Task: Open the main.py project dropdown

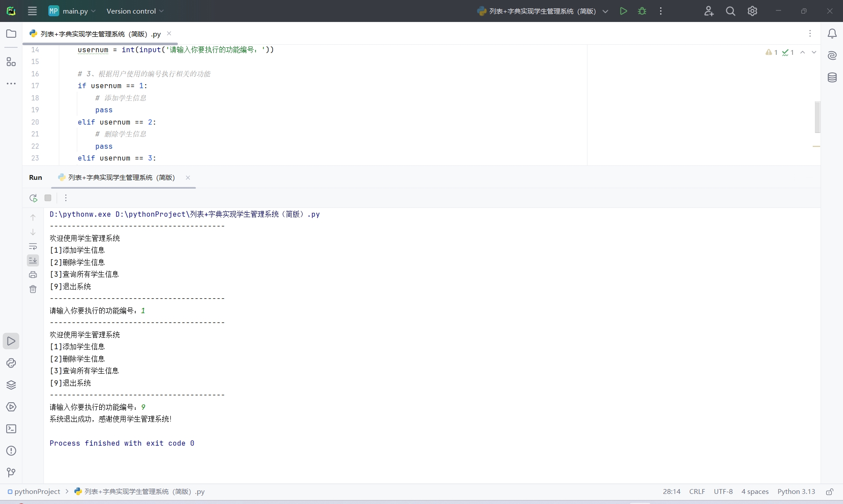Action: pyautogui.click(x=72, y=11)
